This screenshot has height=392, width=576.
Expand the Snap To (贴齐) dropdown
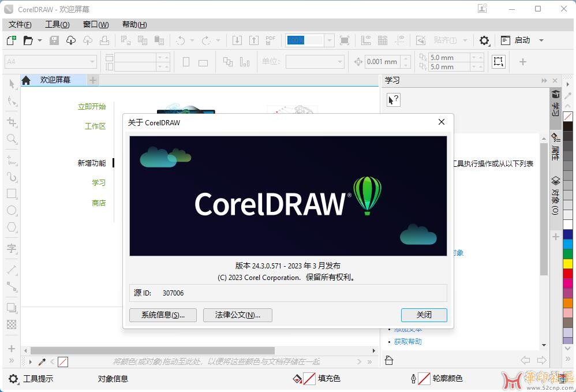tap(465, 40)
